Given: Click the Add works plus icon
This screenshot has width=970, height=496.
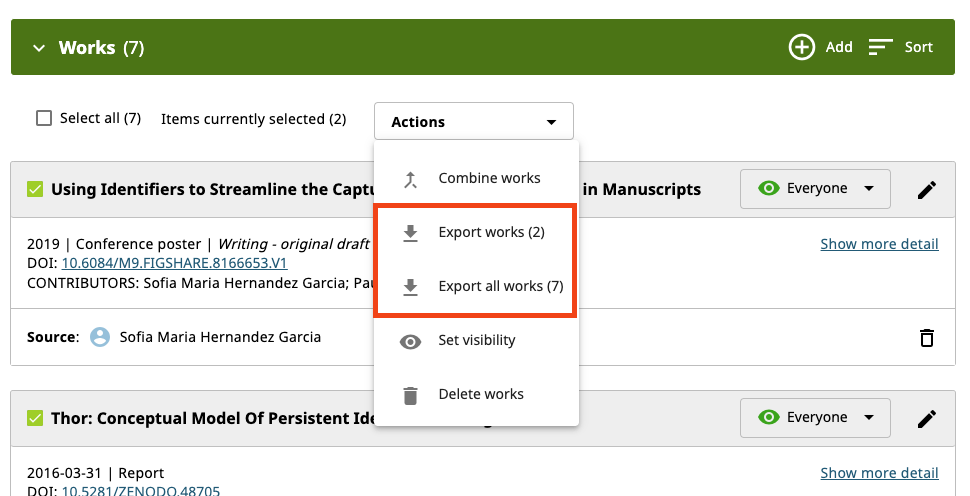Looking at the screenshot, I should pyautogui.click(x=802, y=47).
